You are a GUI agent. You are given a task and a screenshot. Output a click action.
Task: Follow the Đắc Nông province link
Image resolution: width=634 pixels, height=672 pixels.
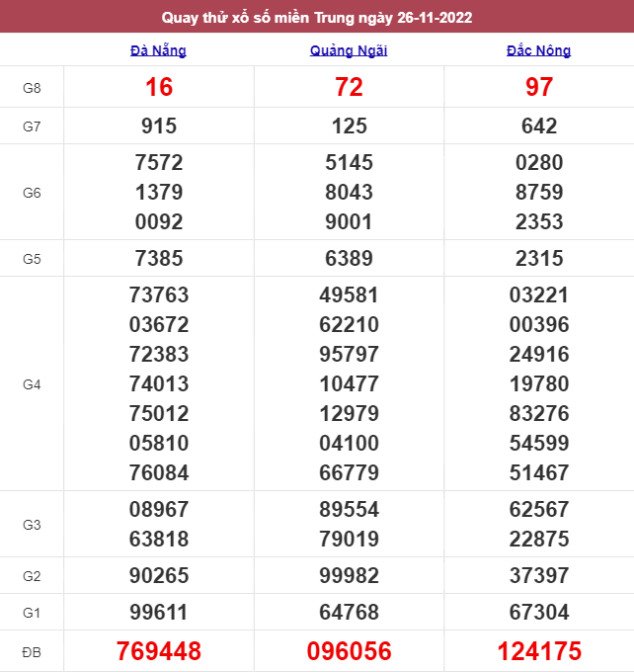point(538,50)
